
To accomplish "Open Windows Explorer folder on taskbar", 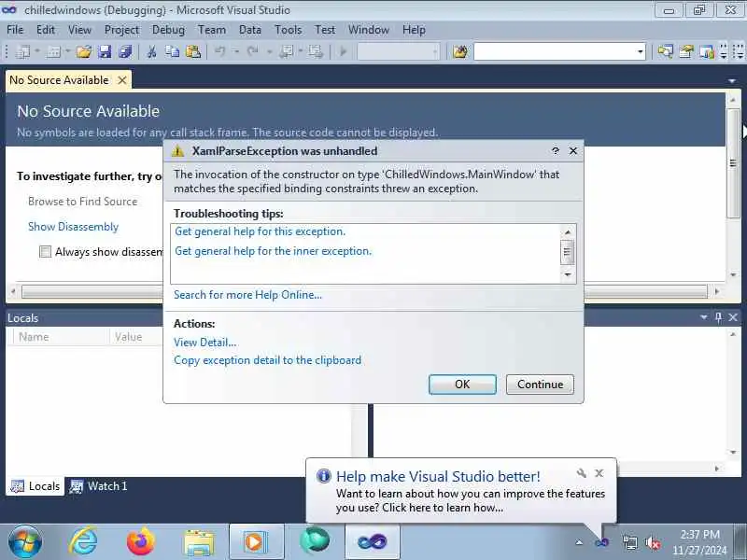I will coord(199,542).
